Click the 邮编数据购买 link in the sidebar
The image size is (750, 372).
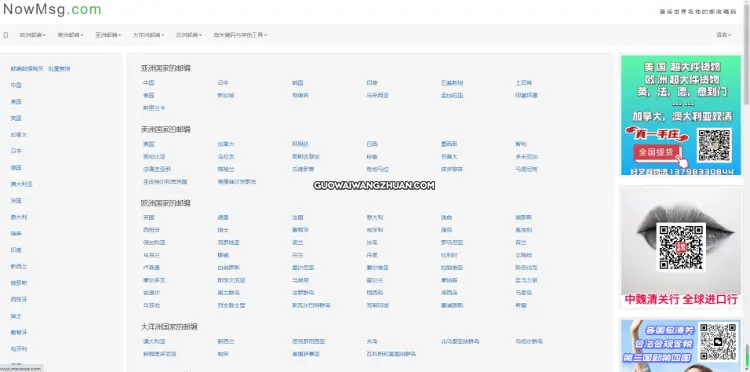[x=27, y=69]
